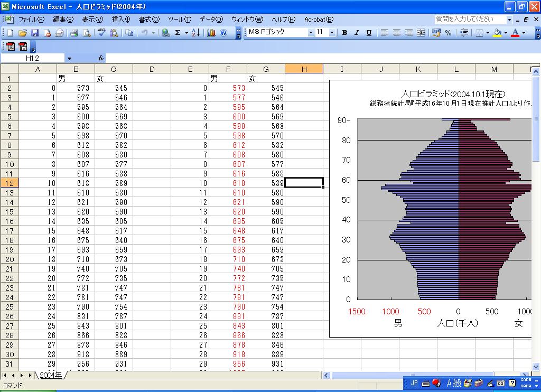The width and height of the screenshot is (541, 392).
Task: Apply yellow fill color bucket
Action: [497, 33]
